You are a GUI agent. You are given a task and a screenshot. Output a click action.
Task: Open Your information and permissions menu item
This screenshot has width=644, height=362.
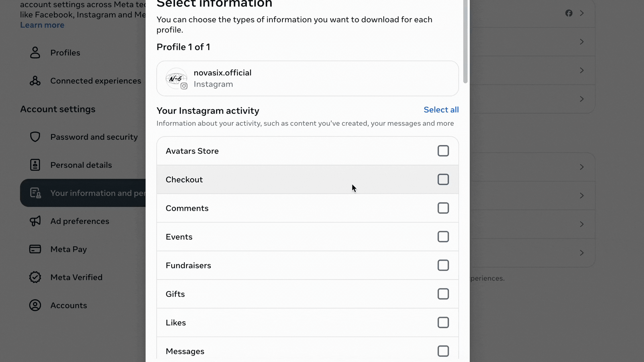(x=83, y=193)
